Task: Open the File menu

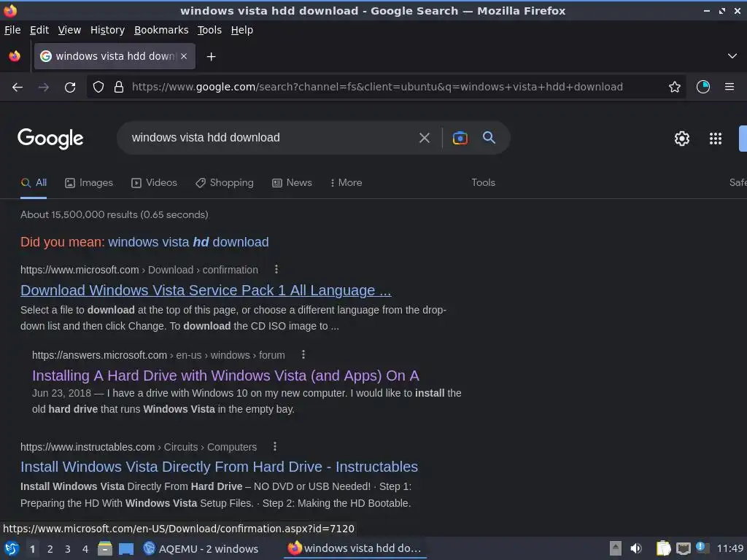Action: pyautogui.click(x=12, y=30)
